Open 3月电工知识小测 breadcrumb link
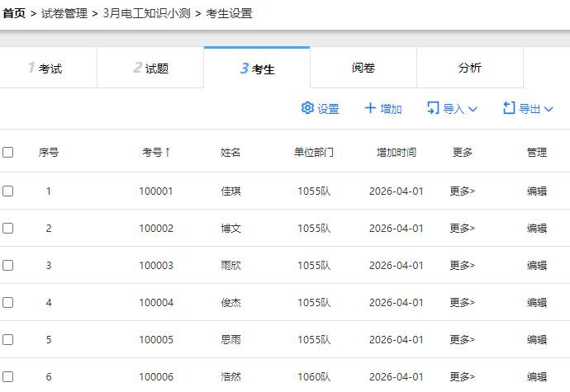The image size is (570, 392). (146, 13)
